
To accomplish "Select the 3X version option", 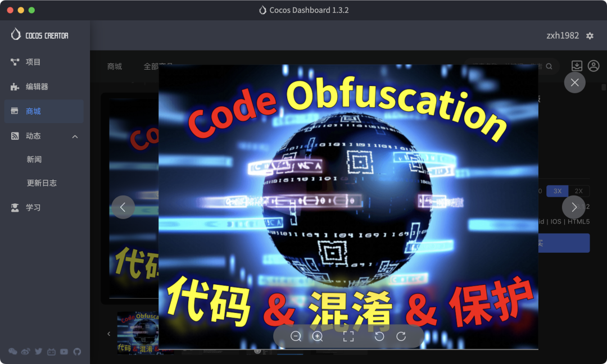I will pos(558,190).
